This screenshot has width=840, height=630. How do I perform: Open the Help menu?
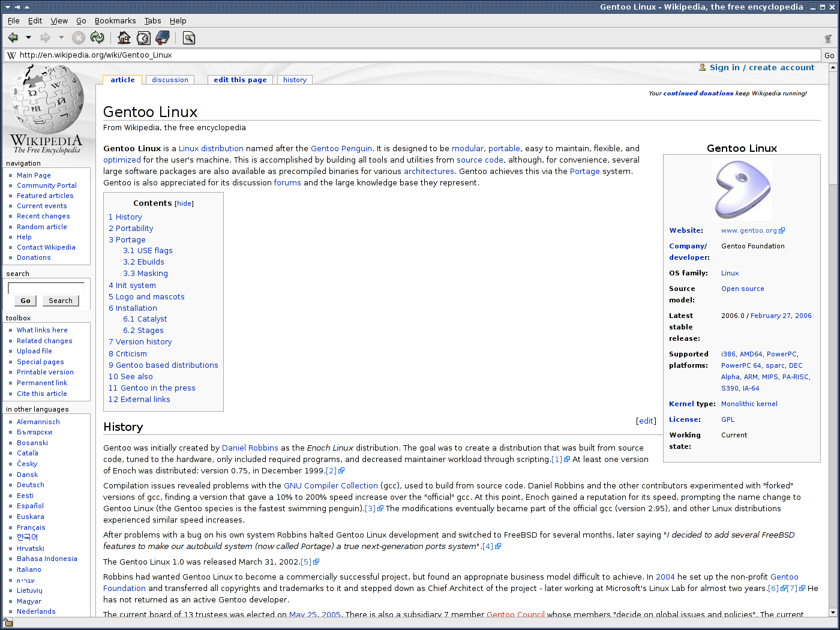pos(178,21)
